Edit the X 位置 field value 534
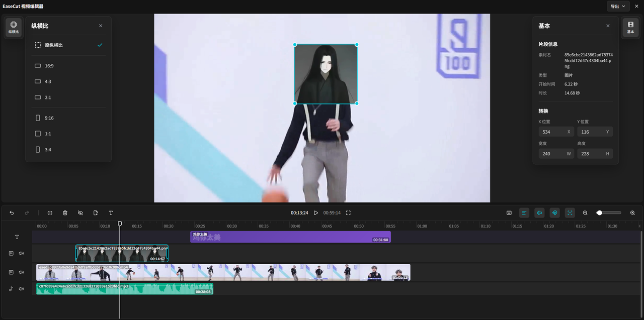The height and width of the screenshot is (320, 644). pos(556,132)
